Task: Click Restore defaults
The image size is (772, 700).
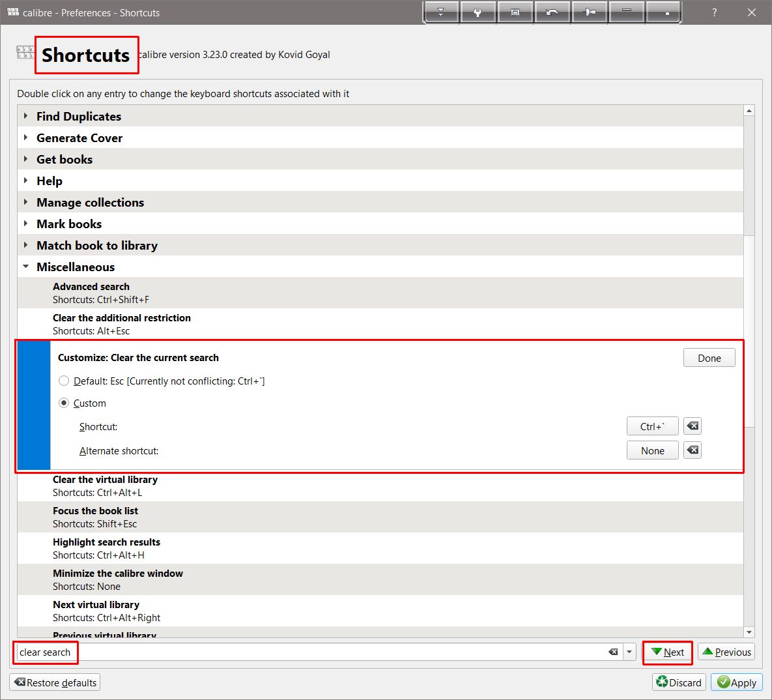Action: [55, 682]
